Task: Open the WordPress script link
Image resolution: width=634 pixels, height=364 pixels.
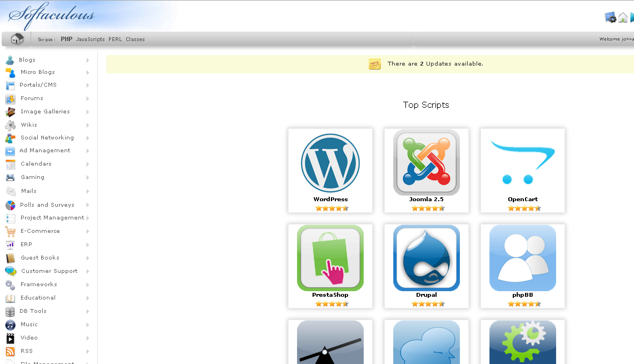Action: [x=330, y=199]
